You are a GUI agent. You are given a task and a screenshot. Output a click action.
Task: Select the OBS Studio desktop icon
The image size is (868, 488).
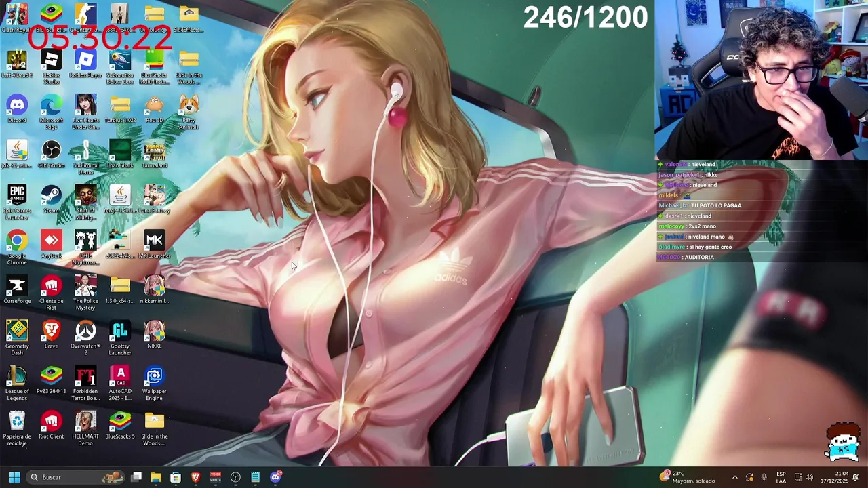point(51,155)
